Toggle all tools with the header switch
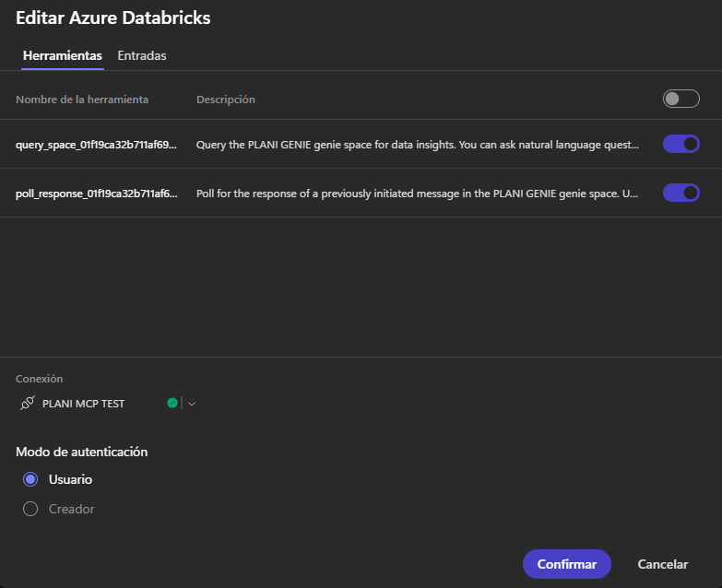 coord(681,99)
